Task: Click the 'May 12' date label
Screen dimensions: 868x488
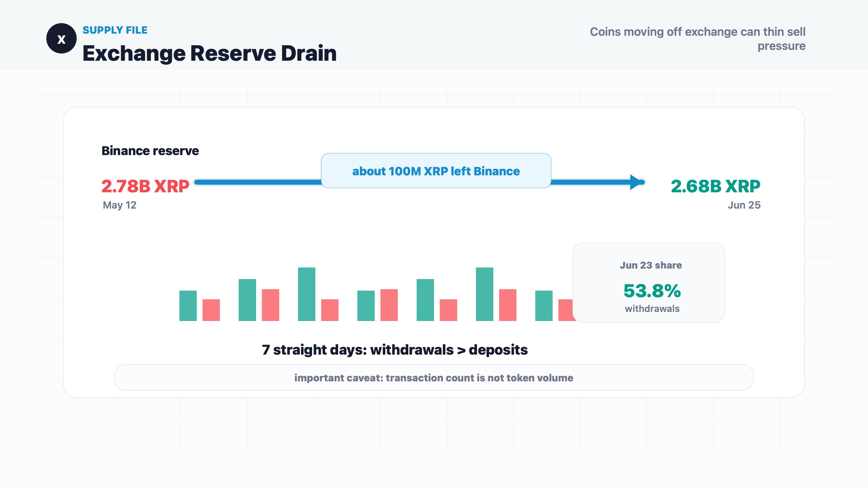Action: [120, 205]
